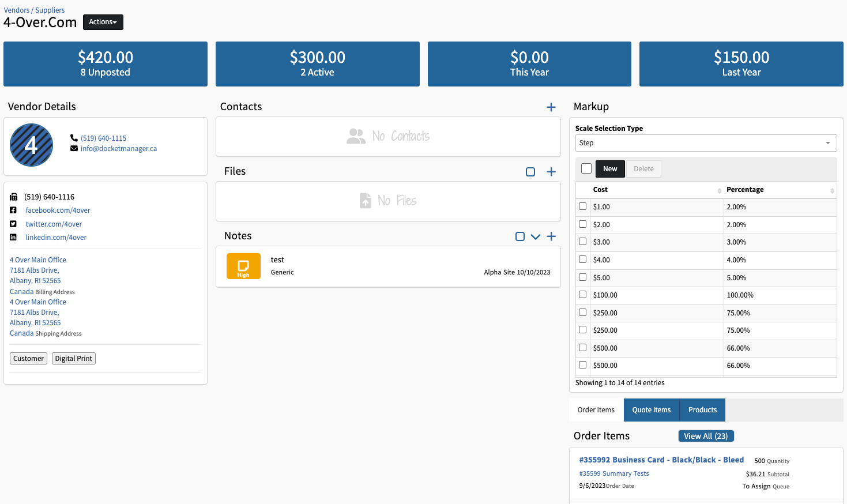
Task: Click the Twitter icon
Action: tap(13, 224)
